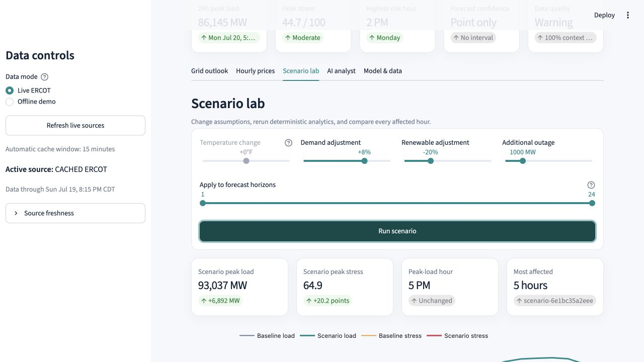644x362 pixels.
Task: Click the Run scenario button
Action: (x=397, y=231)
